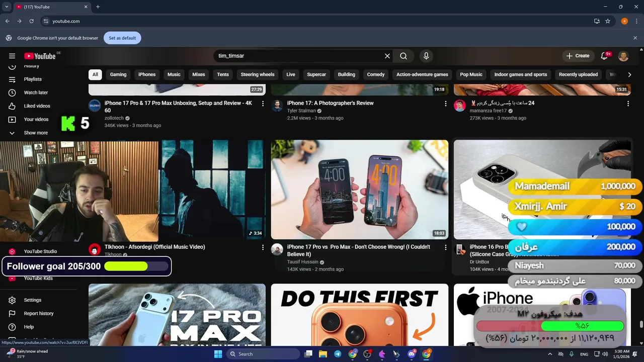
Task: Open the Chrome tab search dropdown
Action: [7, 7]
